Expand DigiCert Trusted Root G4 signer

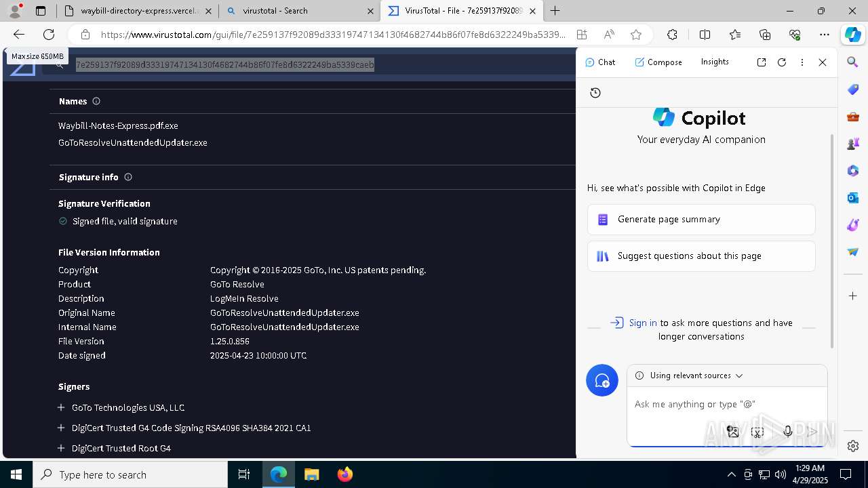point(61,448)
